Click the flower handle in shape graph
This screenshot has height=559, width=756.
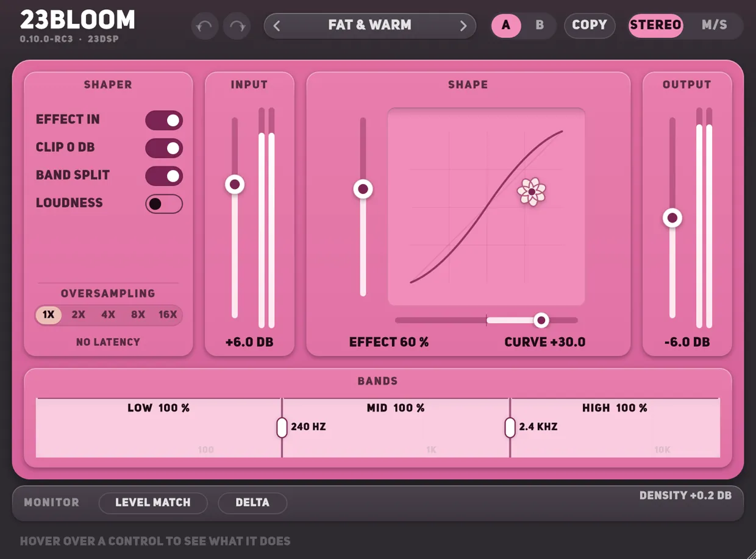pos(532,191)
